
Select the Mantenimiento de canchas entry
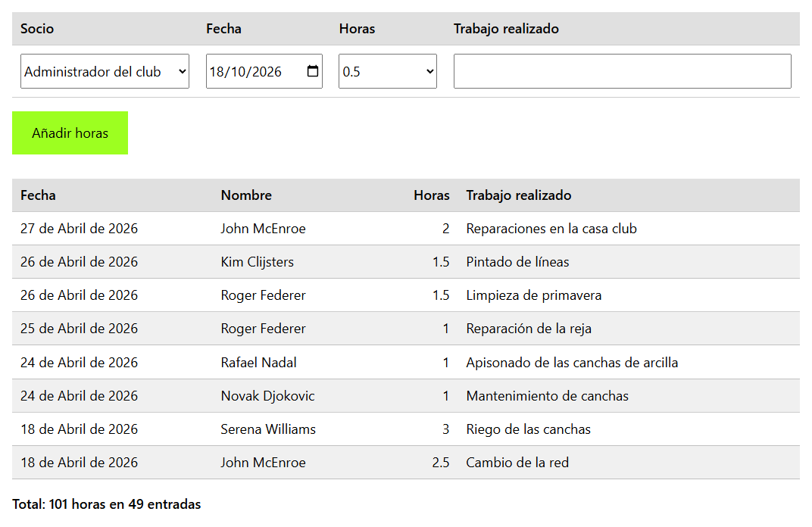(548, 396)
